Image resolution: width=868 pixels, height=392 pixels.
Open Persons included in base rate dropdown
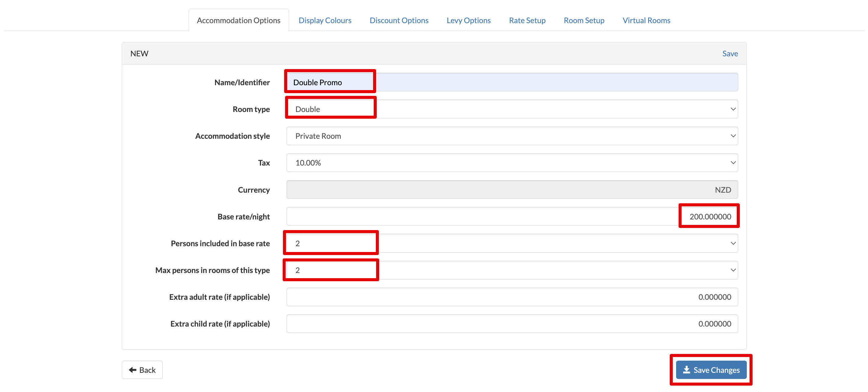[512, 243]
